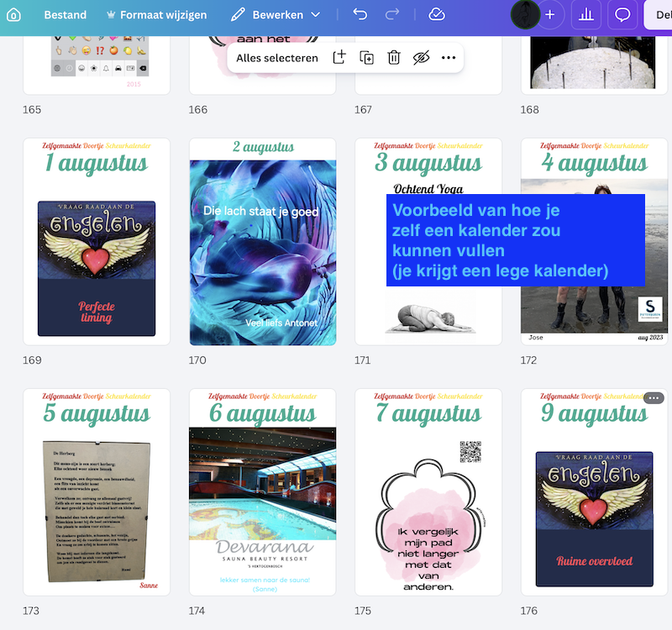Viewport: 672px width, 630px height.
Task: Redo the last undone action
Action: (392, 14)
